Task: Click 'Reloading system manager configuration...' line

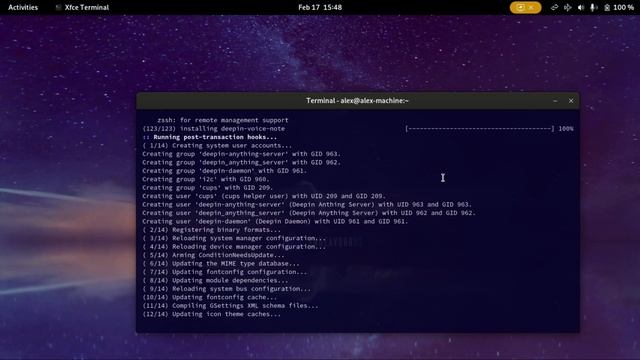Action: (x=234, y=238)
